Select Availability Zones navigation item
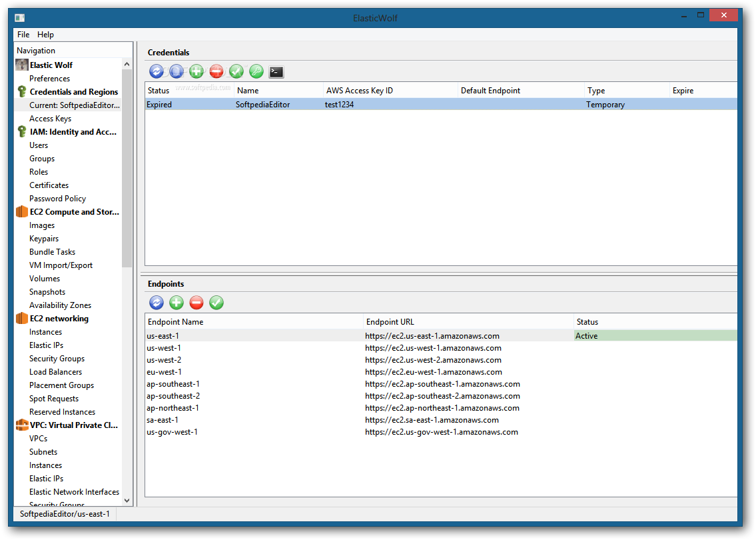Screen dimensions: 756x540 (x=60, y=305)
